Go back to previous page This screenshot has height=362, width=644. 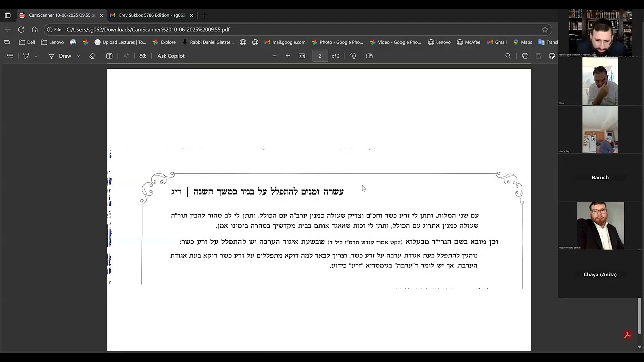8,29
